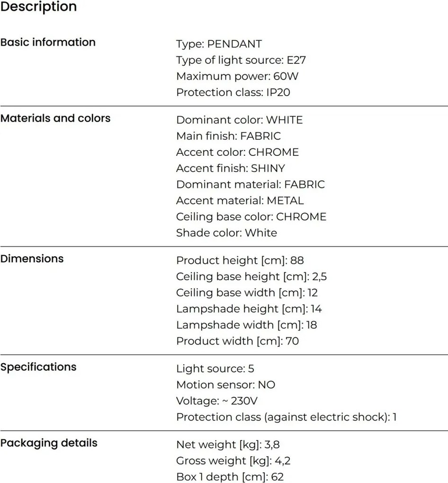The width and height of the screenshot is (448, 483).
Task: Click Lampshade width 18 entry
Action: pos(246,325)
